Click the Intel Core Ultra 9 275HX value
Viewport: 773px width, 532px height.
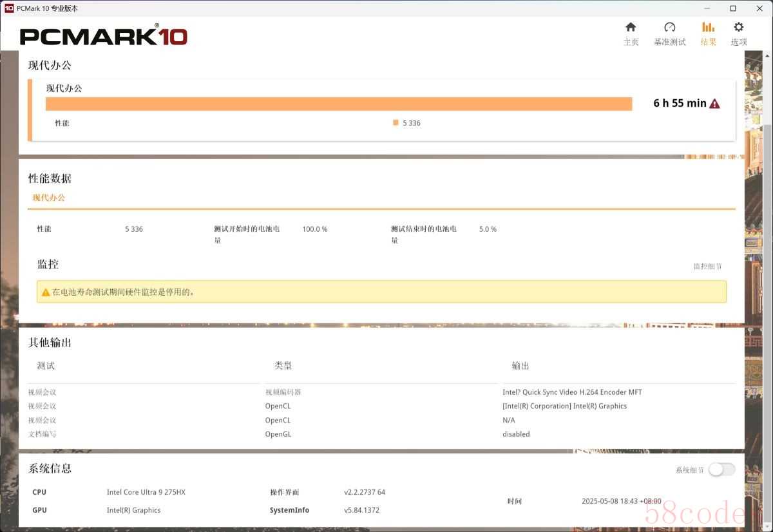click(146, 492)
